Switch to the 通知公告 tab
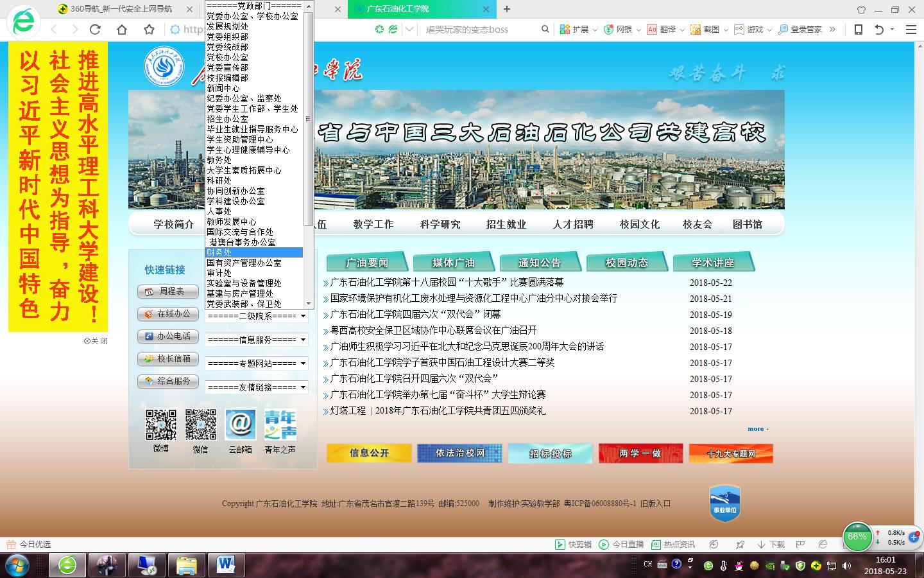Image resolution: width=924 pixels, height=578 pixels. [x=540, y=263]
